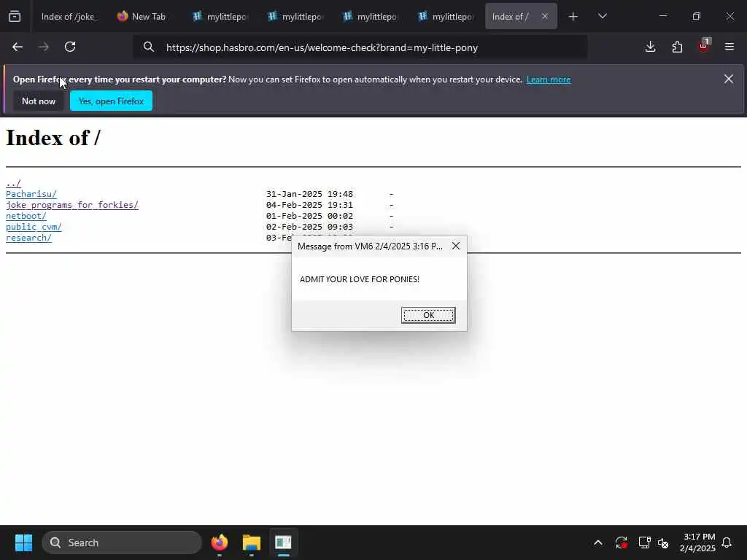Screen dimensions: 747x560
Task: Switch to first mylittlepony tab
Action: (x=220, y=17)
